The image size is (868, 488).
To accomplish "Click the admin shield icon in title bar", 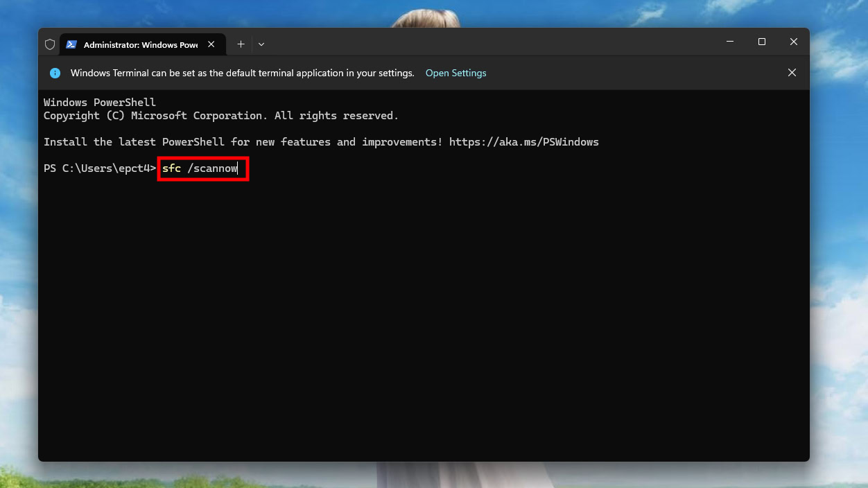I will [50, 44].
